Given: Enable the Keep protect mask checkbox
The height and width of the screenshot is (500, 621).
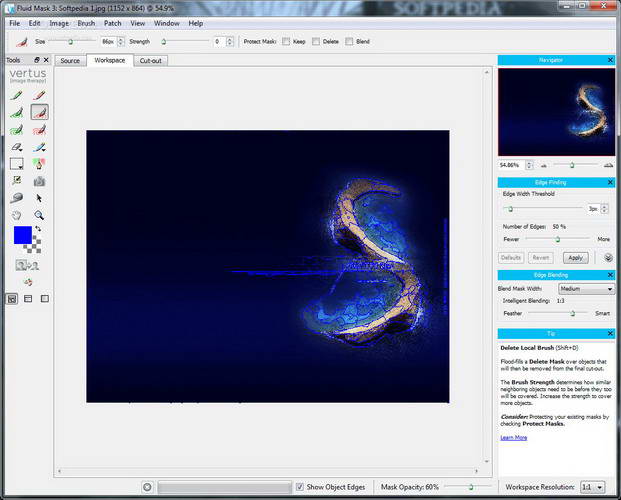Looking at the screenshot, I should 286,42.
